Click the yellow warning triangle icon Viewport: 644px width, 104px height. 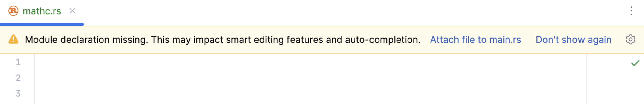[13, 40]
